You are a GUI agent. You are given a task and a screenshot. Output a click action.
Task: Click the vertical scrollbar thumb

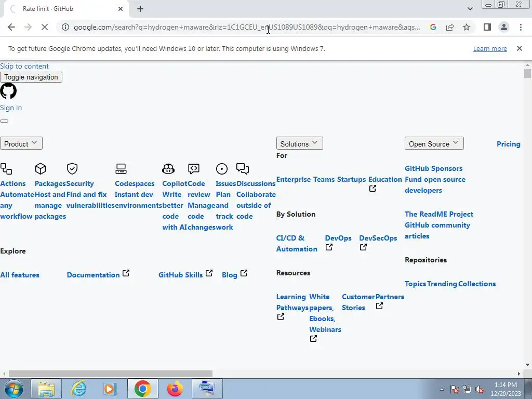point(527,73)
